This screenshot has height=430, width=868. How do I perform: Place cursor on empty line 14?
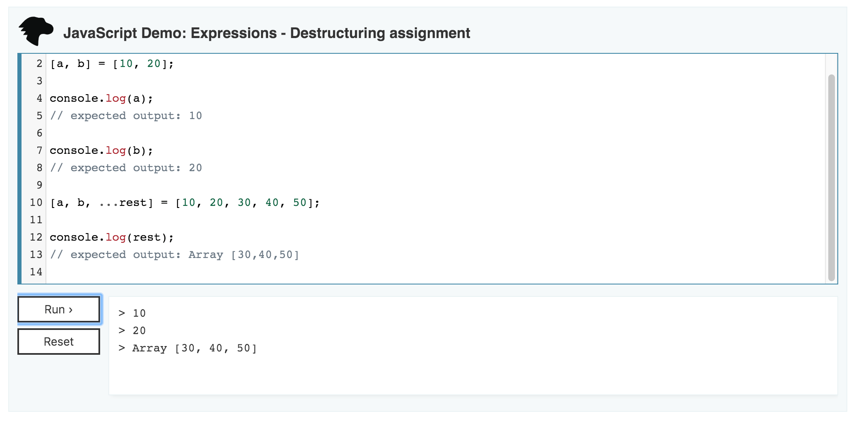click(434, 272)
